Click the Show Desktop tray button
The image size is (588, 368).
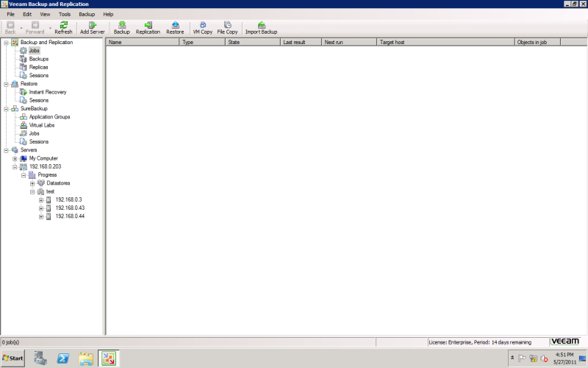click(582, 358)
